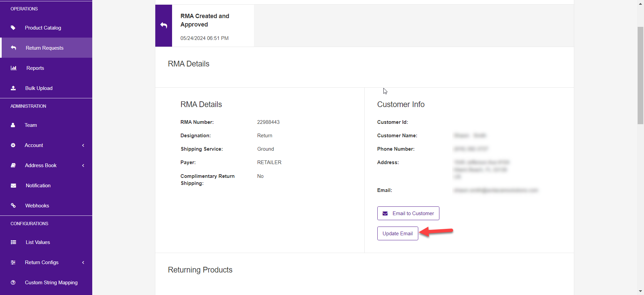Click the Bulk Upload arrow icon

point(13,88)
